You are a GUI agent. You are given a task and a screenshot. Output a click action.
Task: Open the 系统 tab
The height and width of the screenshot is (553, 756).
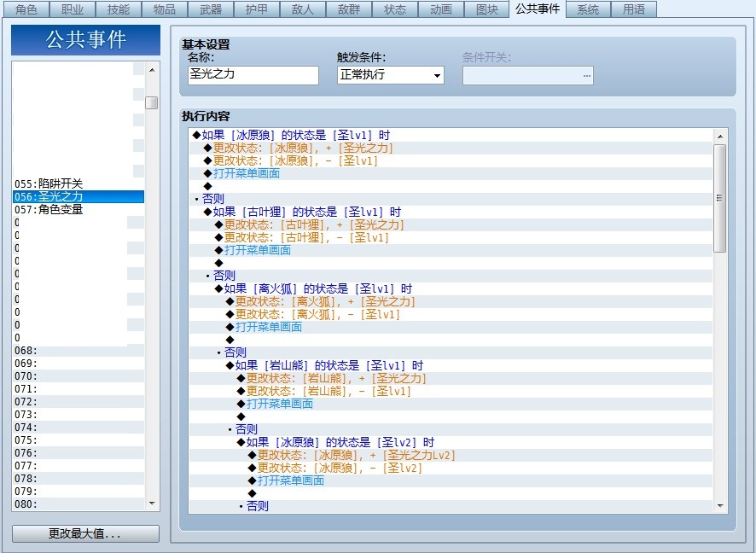point(588,9)
